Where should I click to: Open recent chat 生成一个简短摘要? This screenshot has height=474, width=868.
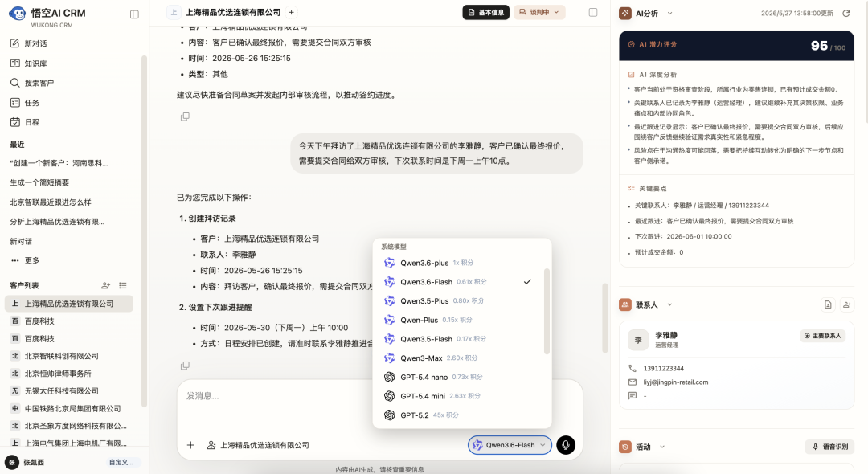(39, 182)
